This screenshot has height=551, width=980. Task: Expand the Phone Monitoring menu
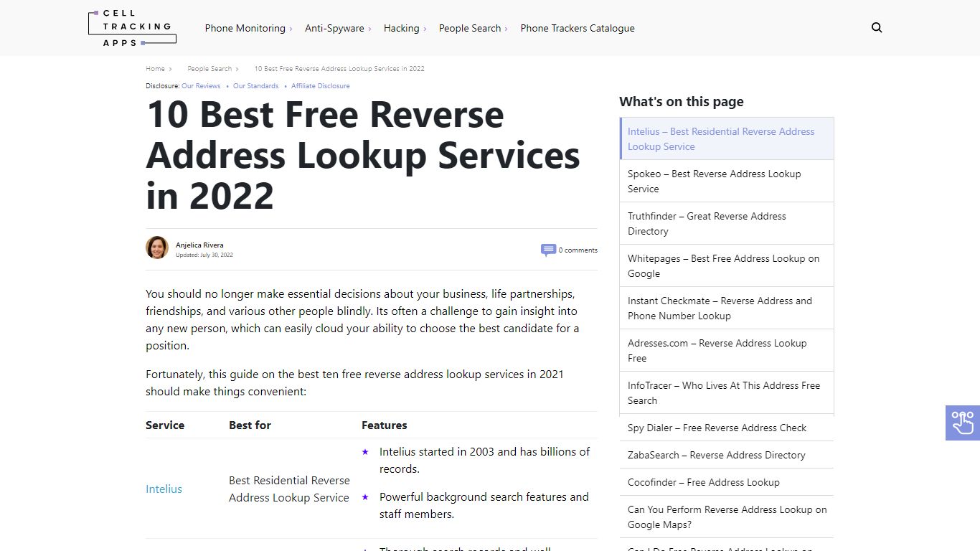click(x=248, y=28)
